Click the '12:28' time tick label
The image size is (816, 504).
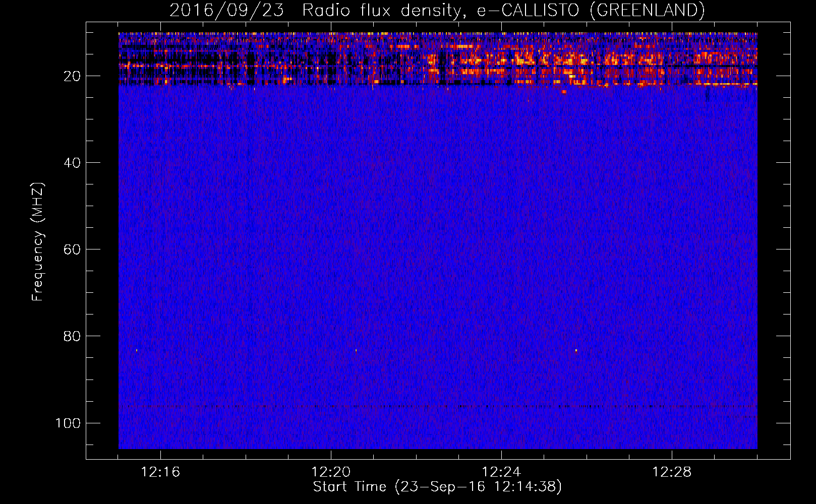(672, 472)
